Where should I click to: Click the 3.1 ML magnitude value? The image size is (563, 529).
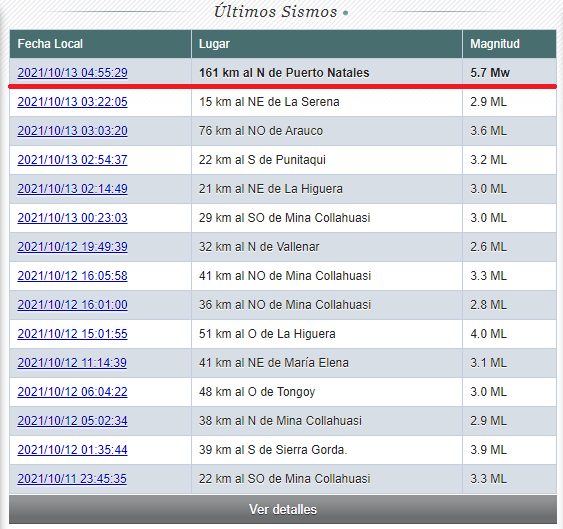[x=489, y=363]
